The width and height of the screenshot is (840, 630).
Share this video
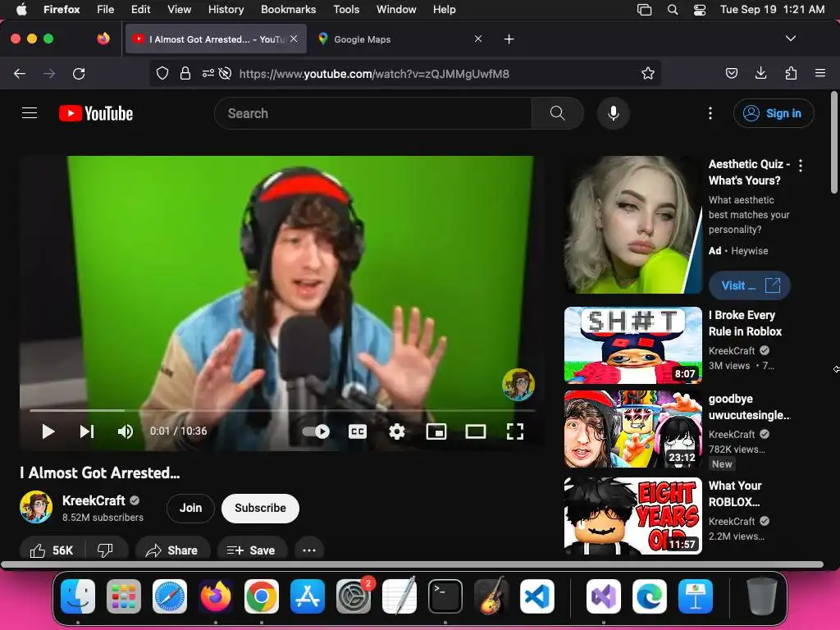click(172, 550)
